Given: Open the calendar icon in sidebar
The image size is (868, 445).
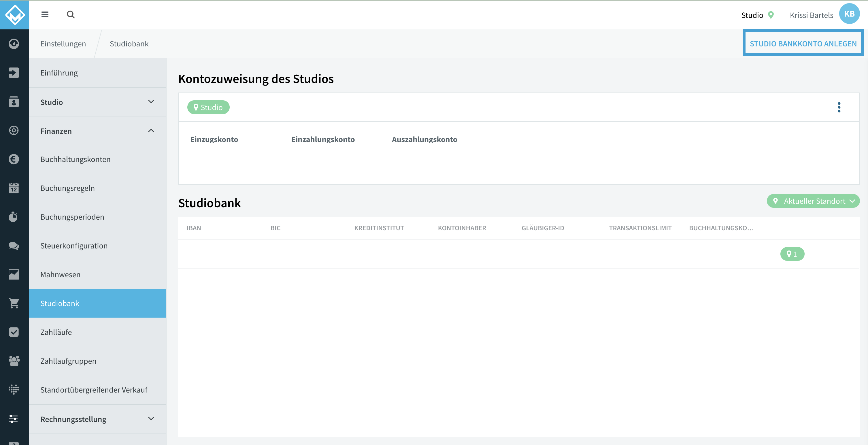Looking at the screenshot, I should click(x=14, y=188).
